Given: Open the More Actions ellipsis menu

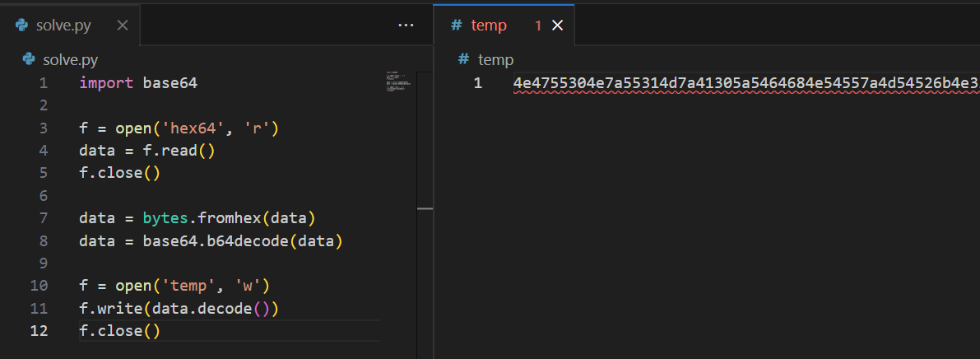Looking at the screenshot, I should click(406, 25).
